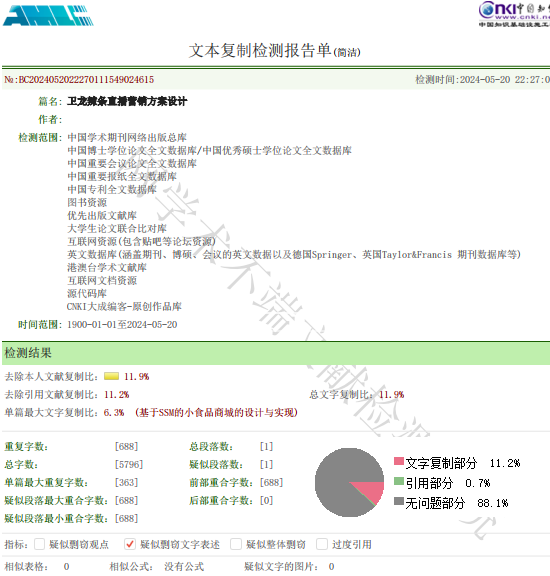550x576 pixels.
Task: Click the yellow copy-ratio bar indicator
Action: point(111,376)
